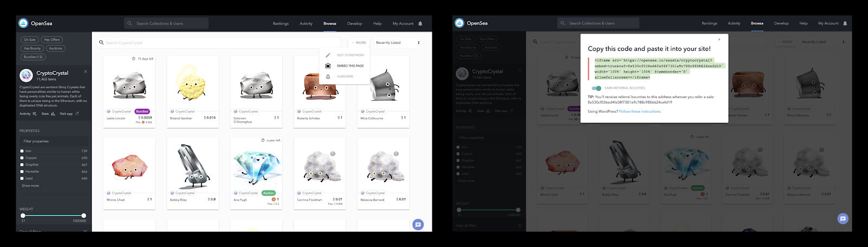The height and width of the screenshot is (247, 868).
Task: Click the embed icon beside Embed This Page
Action: [x=328, y=66]
